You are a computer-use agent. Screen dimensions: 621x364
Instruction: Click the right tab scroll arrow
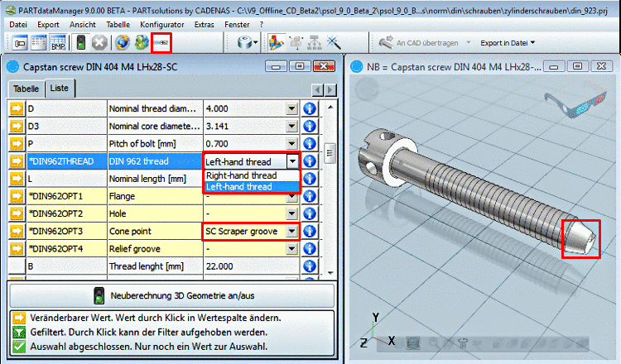330,90
